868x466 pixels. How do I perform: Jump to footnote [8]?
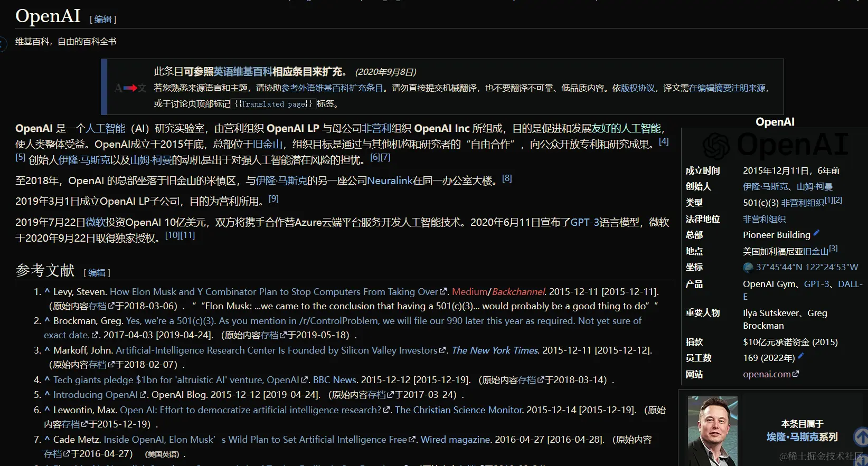(507, 178)
